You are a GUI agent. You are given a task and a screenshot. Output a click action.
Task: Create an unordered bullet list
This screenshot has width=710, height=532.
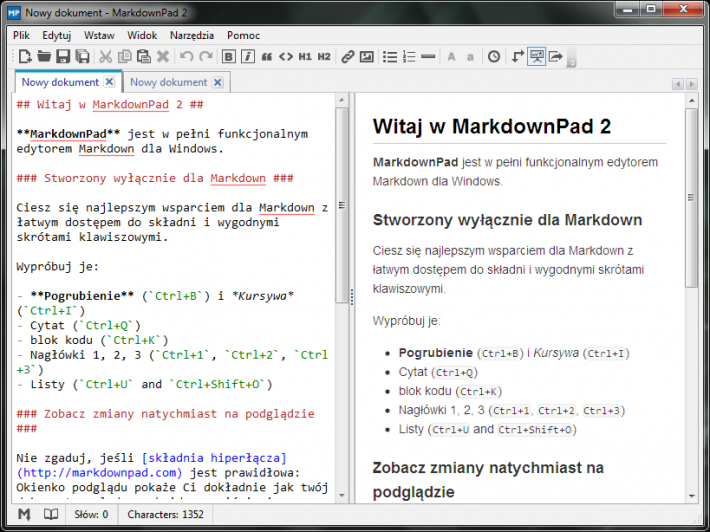click(390, 57)
